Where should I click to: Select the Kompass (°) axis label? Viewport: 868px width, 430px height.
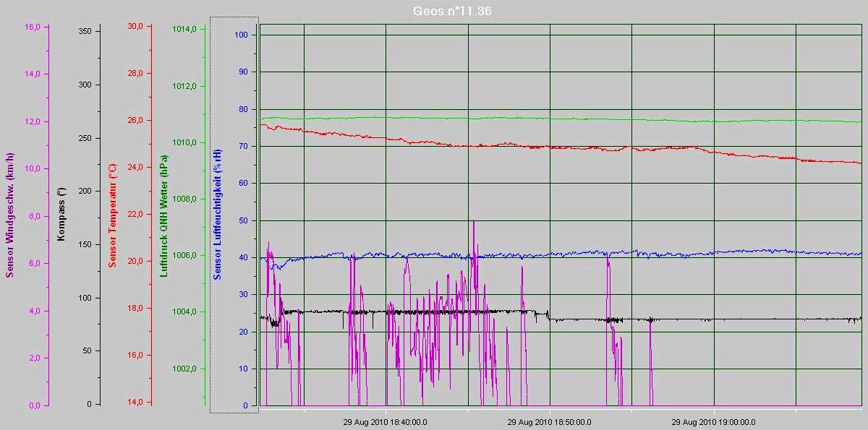62,215
